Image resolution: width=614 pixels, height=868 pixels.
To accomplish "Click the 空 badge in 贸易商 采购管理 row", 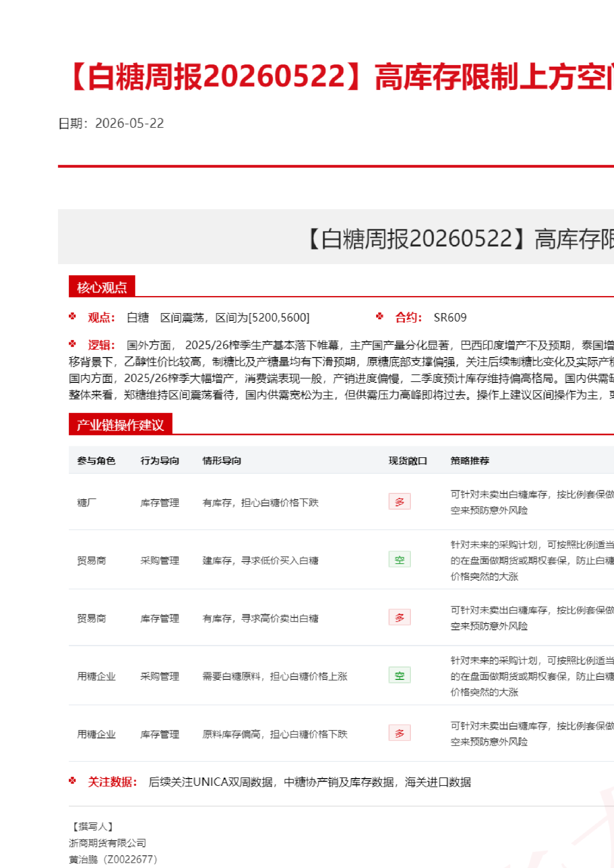I will [400, 560].
